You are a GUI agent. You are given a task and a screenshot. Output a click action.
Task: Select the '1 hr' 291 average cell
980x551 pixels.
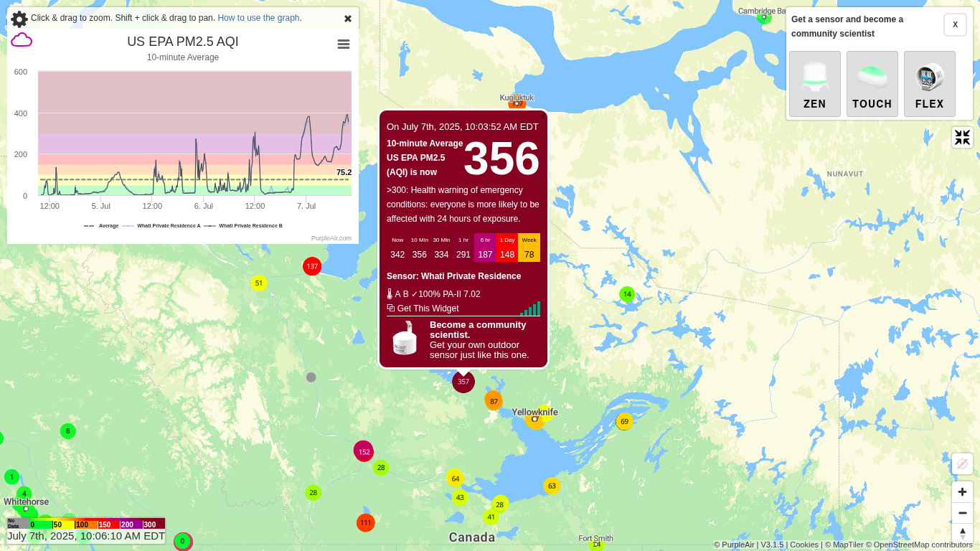(463, 248)
